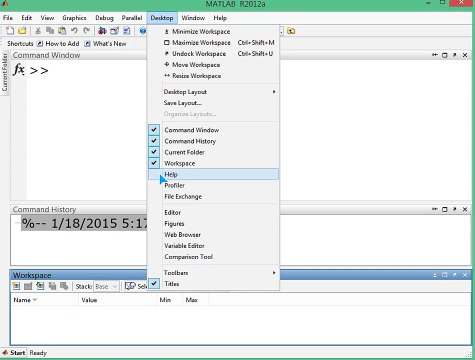Click the Copy toolbar icon

click(50, 31)
